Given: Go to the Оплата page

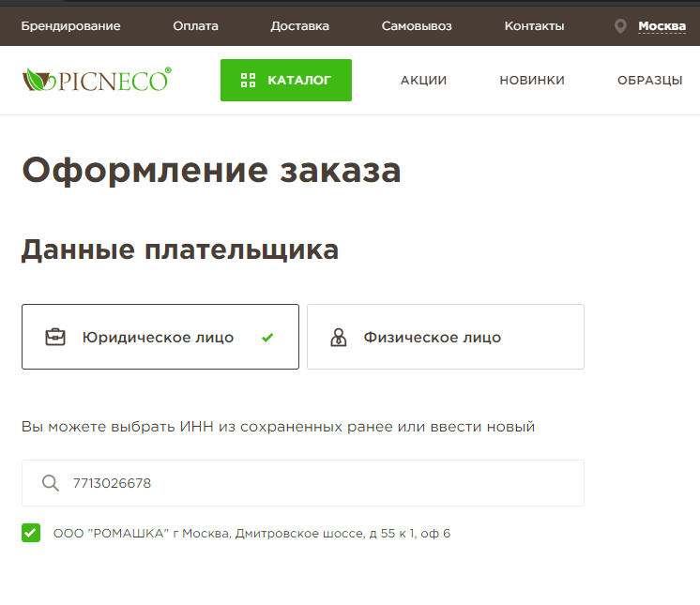Looking at the screenshot, I should [195, 26].
